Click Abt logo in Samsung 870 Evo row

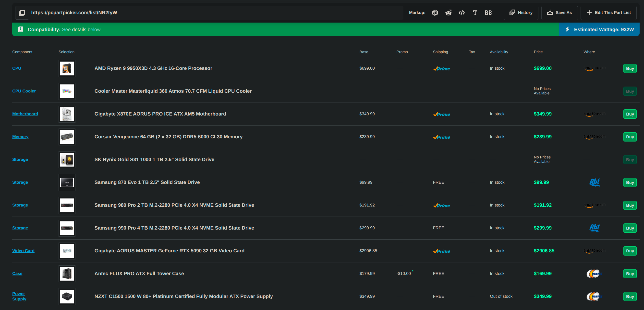[x=595, y=182]
